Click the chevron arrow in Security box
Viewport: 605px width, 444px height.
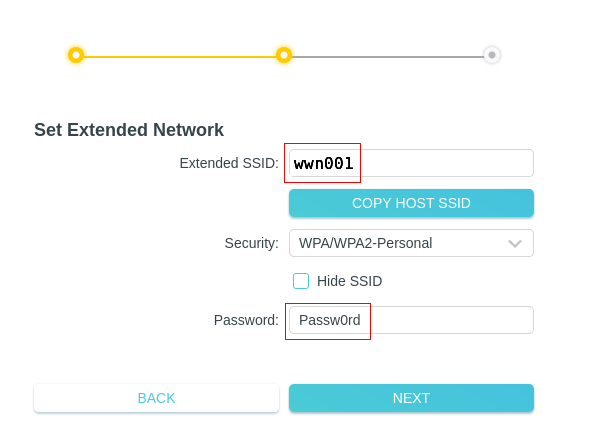point(515,243)
